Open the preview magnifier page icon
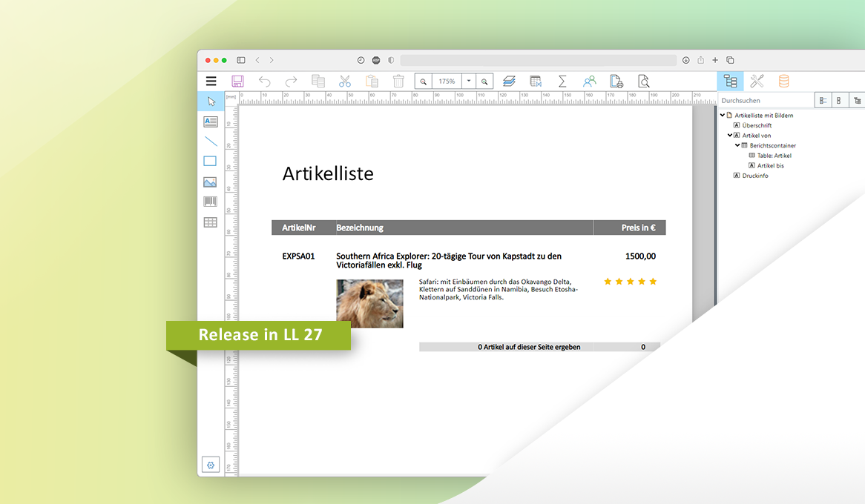This screenshot has height=504, width=865. tap(643, 82)
